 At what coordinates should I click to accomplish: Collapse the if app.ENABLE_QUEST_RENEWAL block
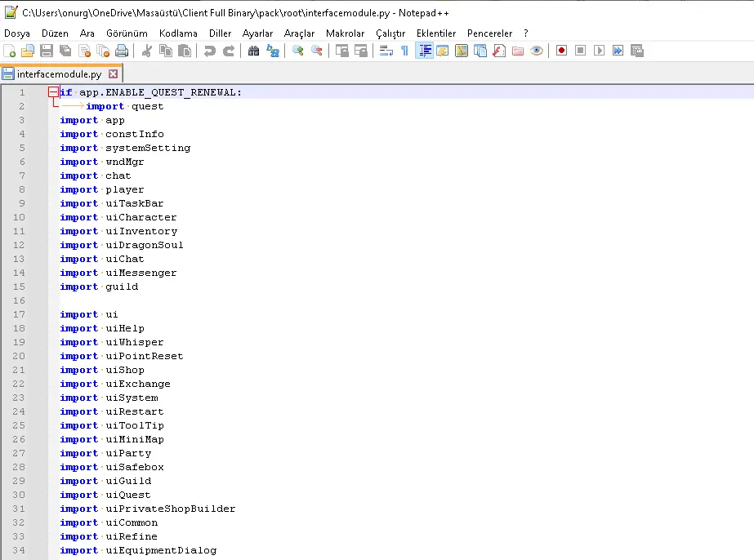pos(53,92)
